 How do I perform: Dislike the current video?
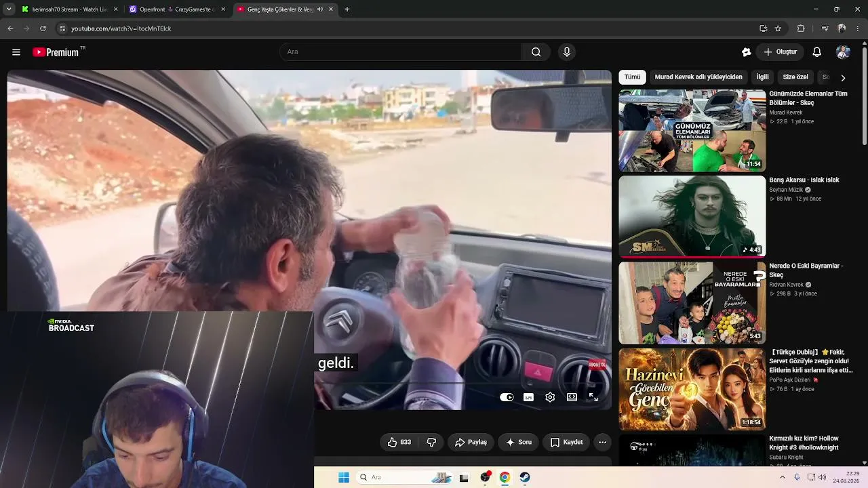click(431, 442)
